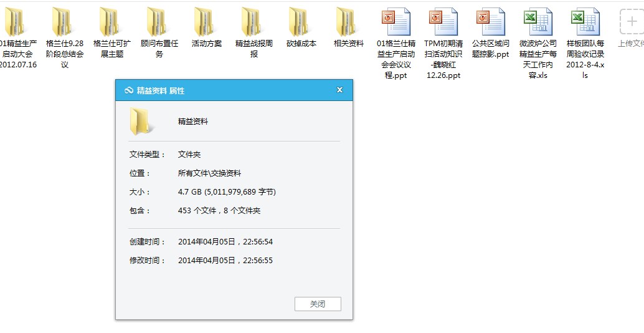
Task: Click the location value 所有文件\交换资料
Action: (x=209, y=173)
